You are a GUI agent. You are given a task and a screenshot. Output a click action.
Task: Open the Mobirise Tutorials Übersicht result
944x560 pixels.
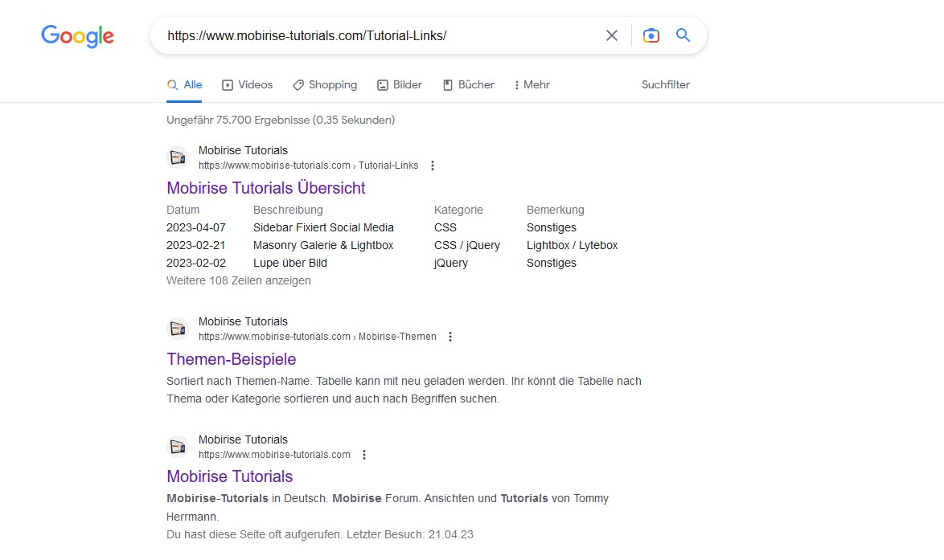[x=266, y=188]
